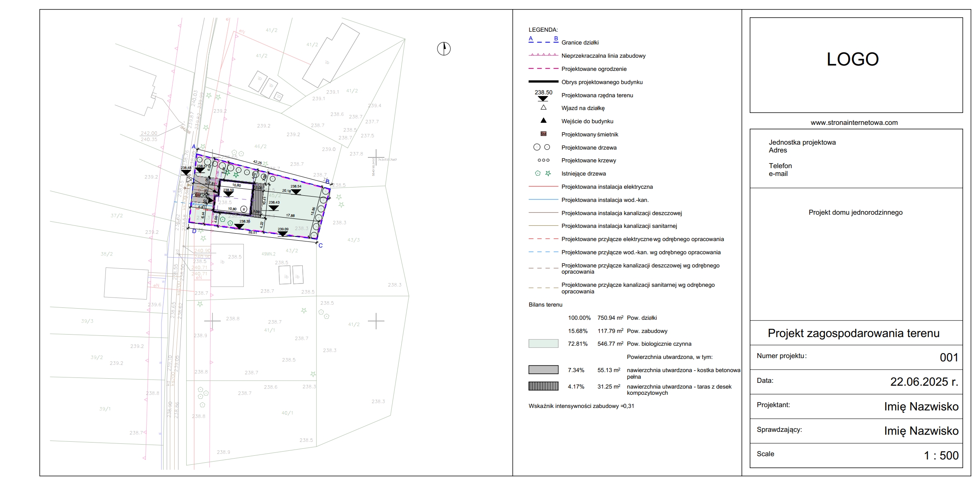Select the 'Projekt domu jednorodzinnego' title

pos(855,212)
